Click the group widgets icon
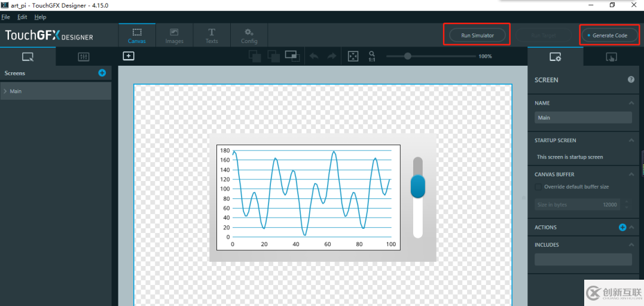644x306 pixels. point(292,56)
